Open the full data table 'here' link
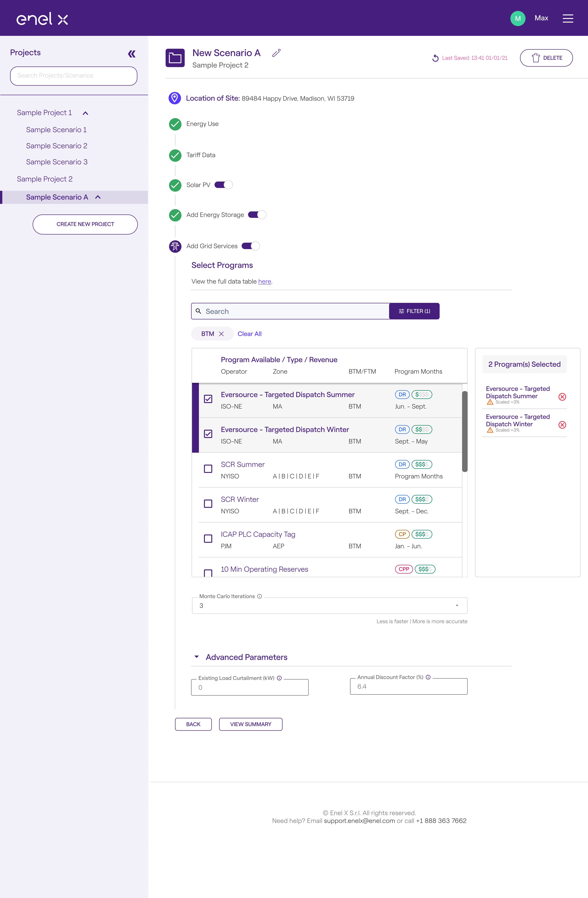The width and height of the screenshot is (588, 898). tap(264, 281)
